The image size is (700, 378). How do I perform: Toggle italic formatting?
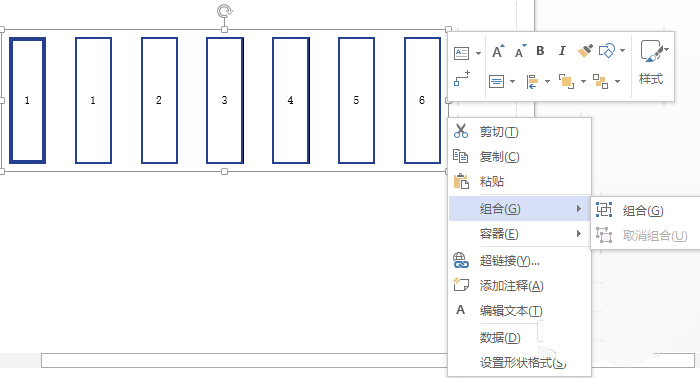point(562,51)
